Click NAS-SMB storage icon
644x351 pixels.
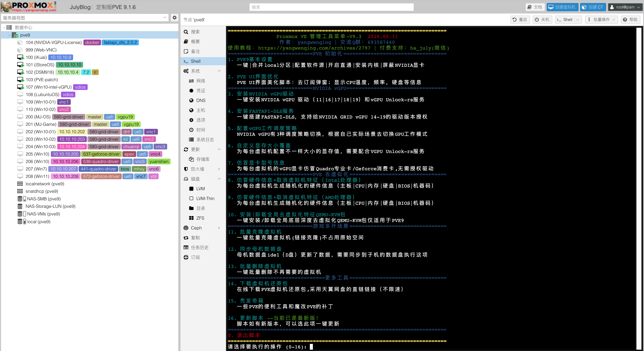21,199
